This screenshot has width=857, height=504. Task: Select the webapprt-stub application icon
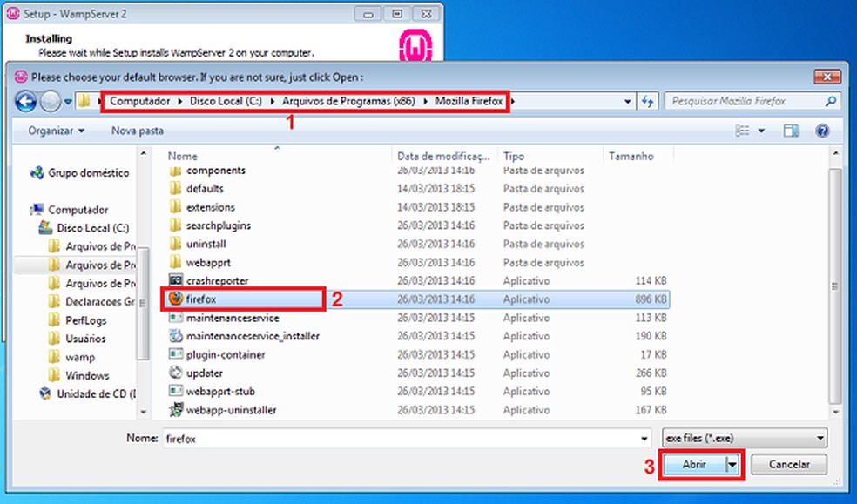175,391
